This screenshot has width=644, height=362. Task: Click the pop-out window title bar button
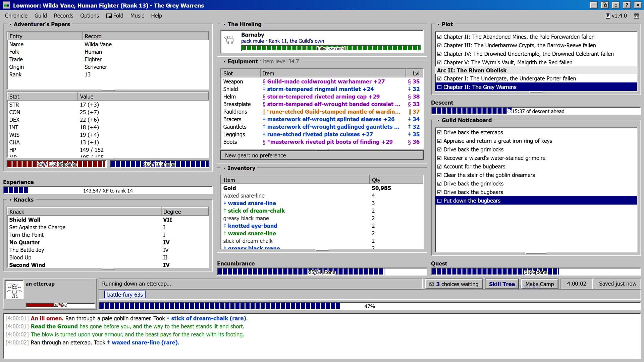(x=604, y=5)
